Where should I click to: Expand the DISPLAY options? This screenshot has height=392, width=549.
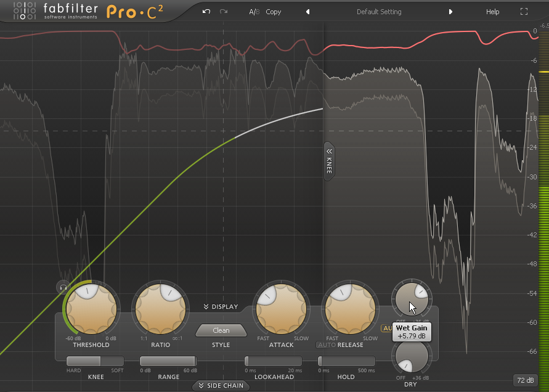click(221, 307)
